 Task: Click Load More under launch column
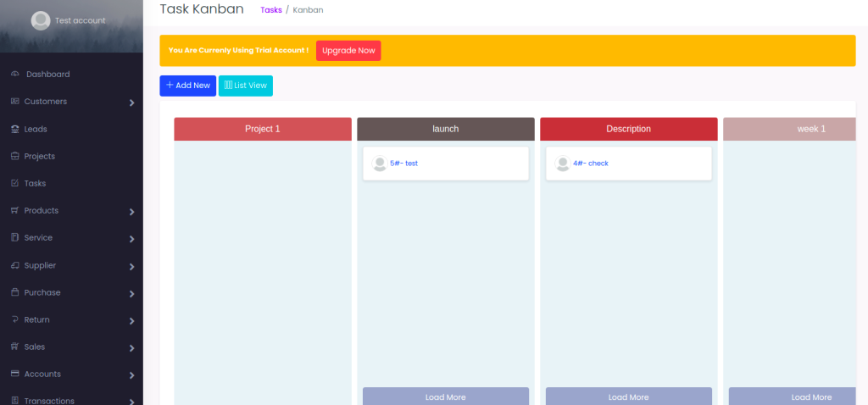446,397
